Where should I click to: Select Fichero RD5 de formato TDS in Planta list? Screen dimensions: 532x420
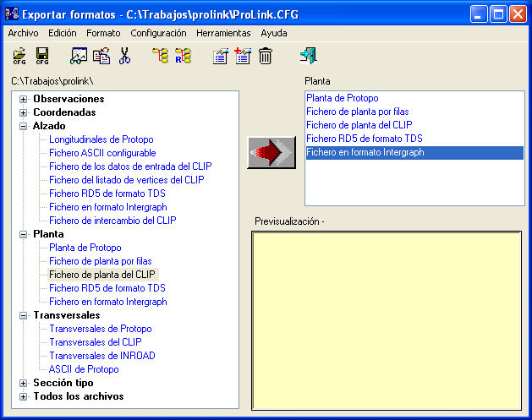pos(364,139)
